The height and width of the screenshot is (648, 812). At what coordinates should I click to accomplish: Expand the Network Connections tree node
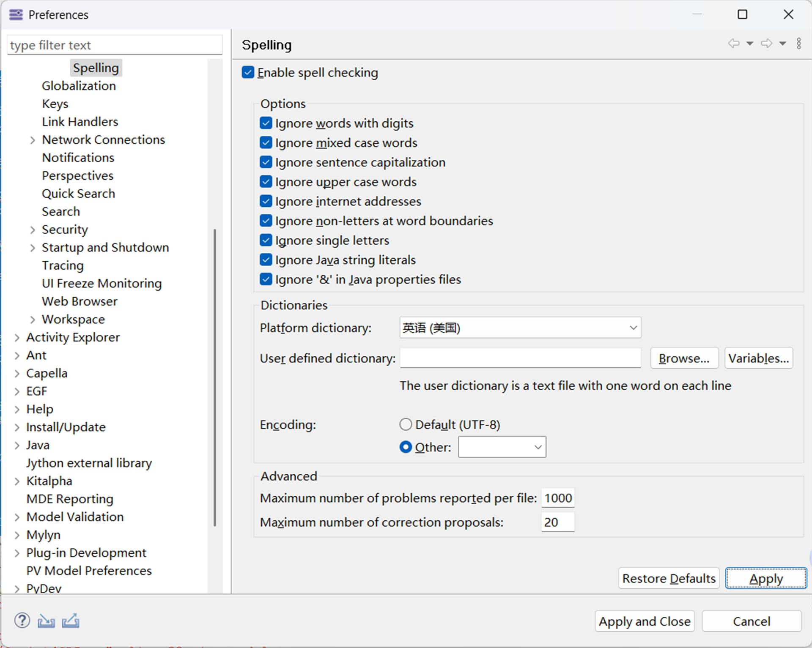click(x=33, y=140)
